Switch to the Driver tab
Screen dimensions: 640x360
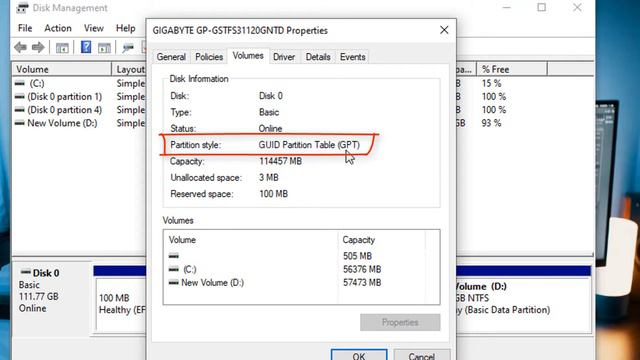coord(284,57)
